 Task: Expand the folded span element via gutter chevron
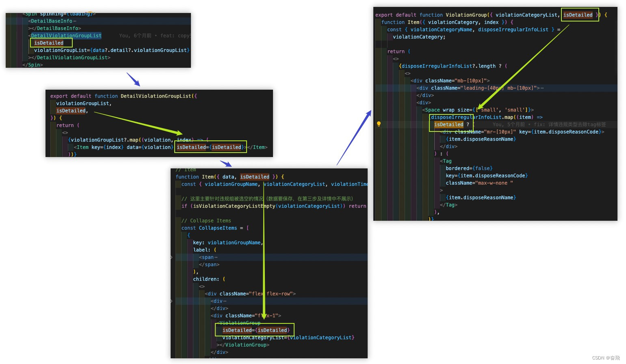point(171,257)
